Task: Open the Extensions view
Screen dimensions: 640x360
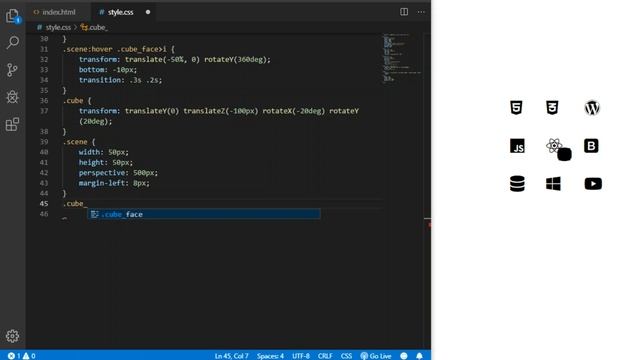Action: pyautogui.click(x=13, y=124)
